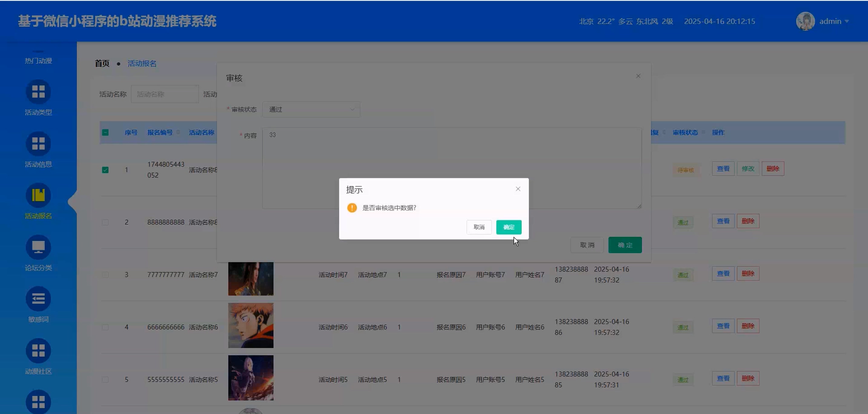868x414 pixels.
Task: Click the admin avatar picture
Action: 805,21
